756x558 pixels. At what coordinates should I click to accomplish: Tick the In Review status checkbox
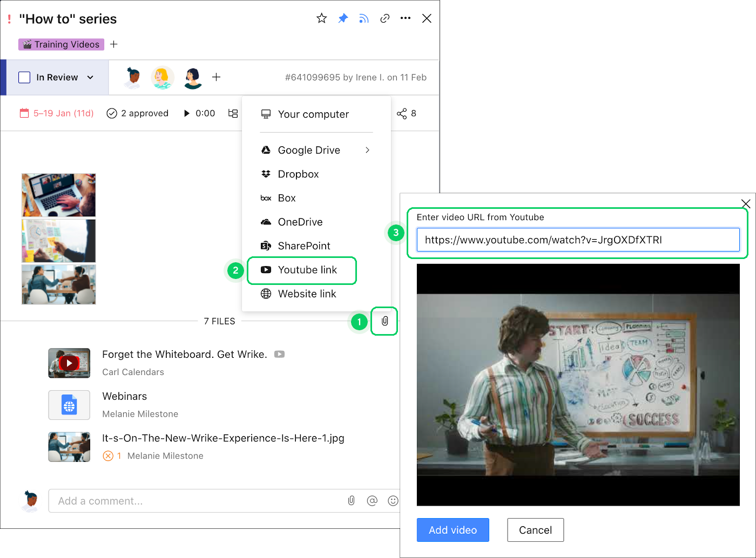[x=24, y=77]
